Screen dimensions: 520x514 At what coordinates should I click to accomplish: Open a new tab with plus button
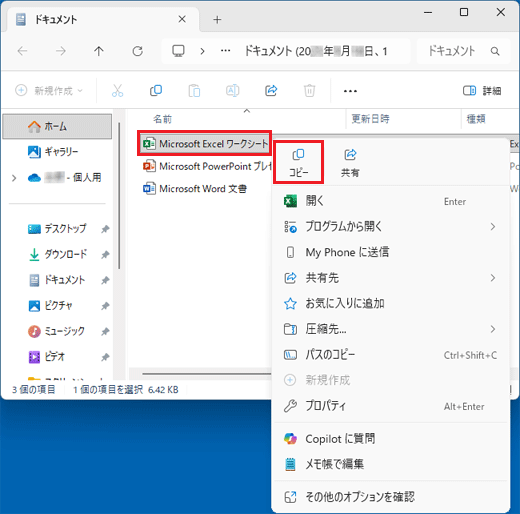pyautogui.click(x=217, y=20)
